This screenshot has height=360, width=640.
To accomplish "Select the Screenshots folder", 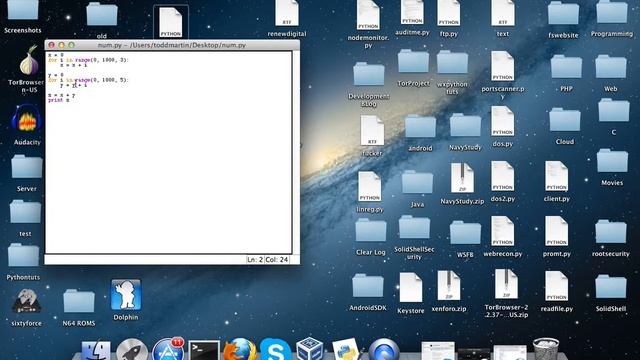I will [23, 10].
